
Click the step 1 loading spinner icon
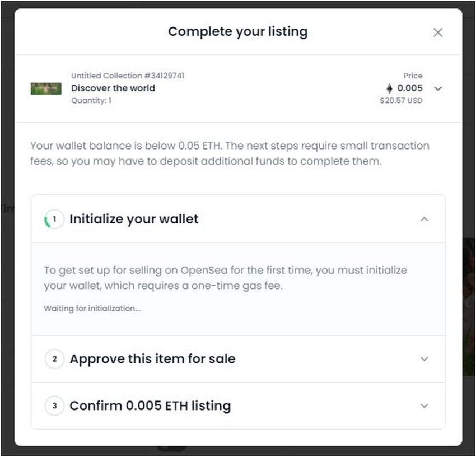[x=54, y=219]
